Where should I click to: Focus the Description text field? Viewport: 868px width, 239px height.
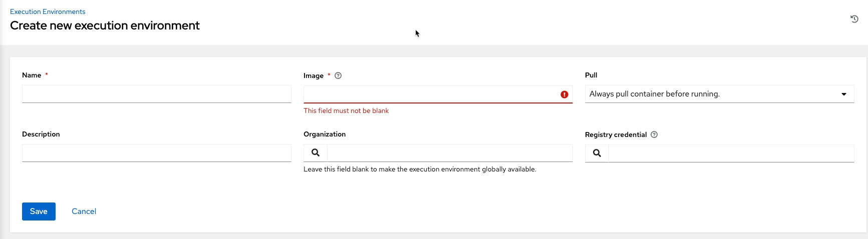coord(156,153)
